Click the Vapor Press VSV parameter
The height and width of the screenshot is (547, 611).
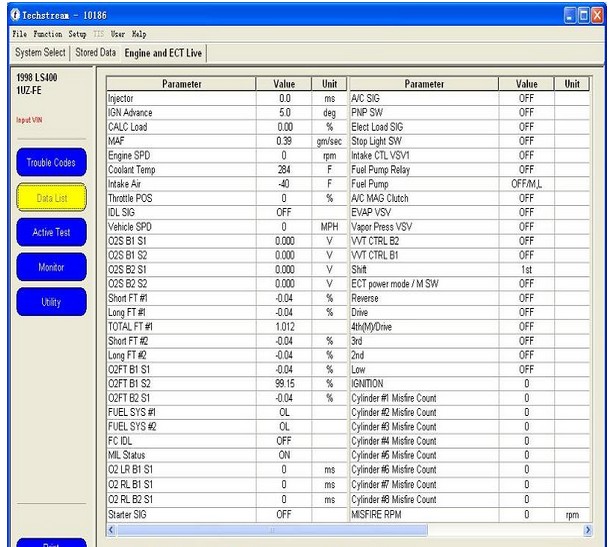(x=381, y=227)
